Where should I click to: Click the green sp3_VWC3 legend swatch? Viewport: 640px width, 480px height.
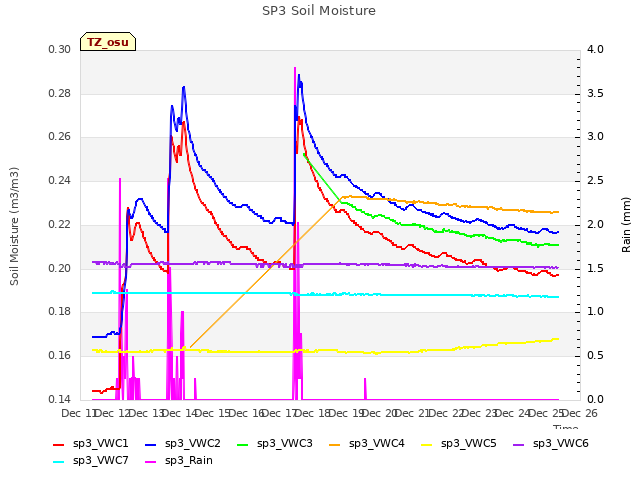(243, 444)
